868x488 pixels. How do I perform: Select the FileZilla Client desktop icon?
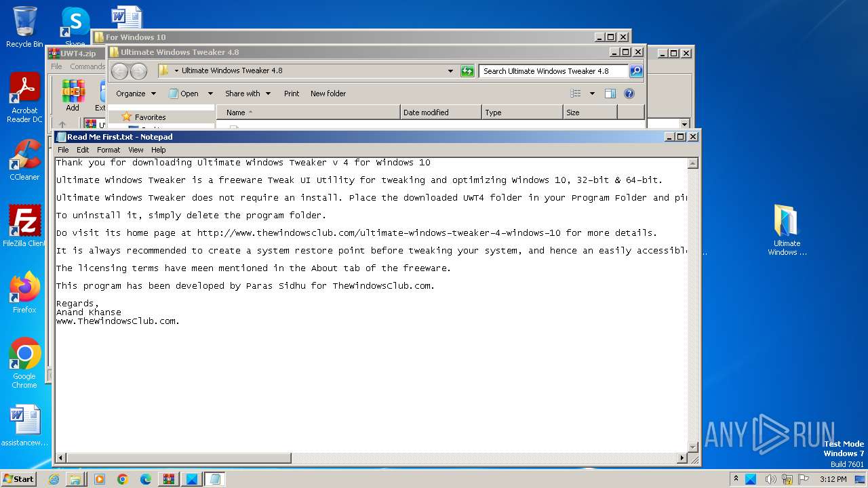point(24,226)
